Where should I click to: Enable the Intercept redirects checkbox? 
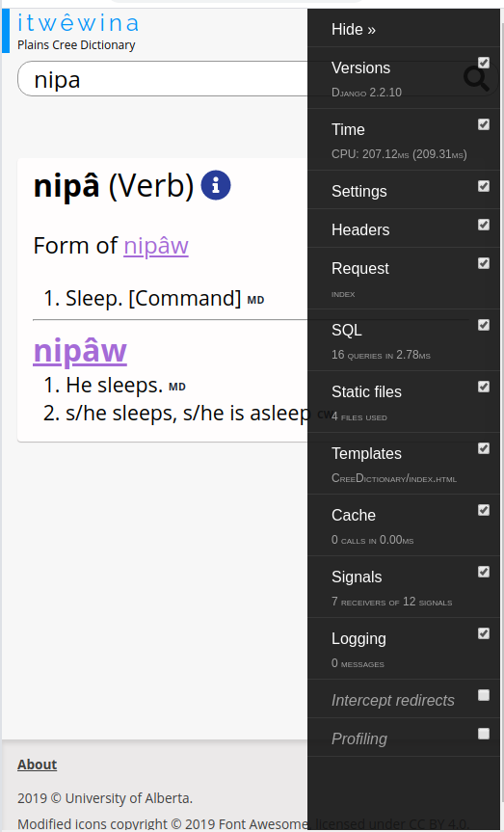pyautogui.click(x=484, y=695)
